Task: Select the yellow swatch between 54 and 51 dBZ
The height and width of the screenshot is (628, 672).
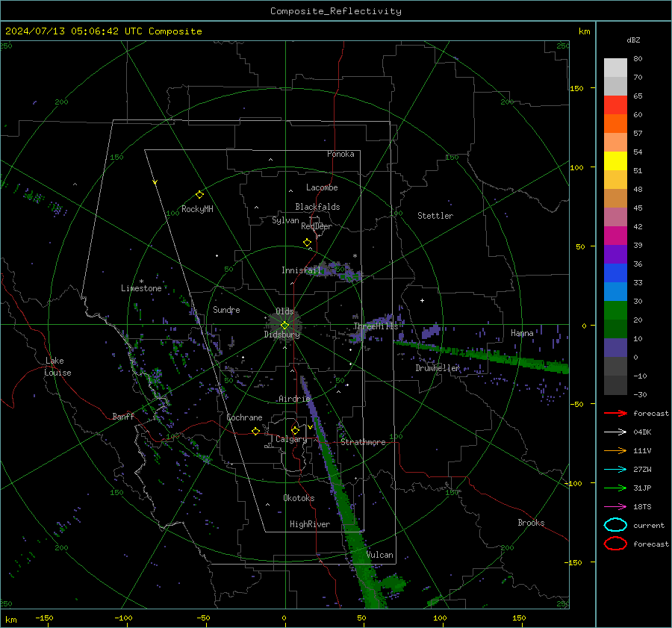Action: click(615, 161)
